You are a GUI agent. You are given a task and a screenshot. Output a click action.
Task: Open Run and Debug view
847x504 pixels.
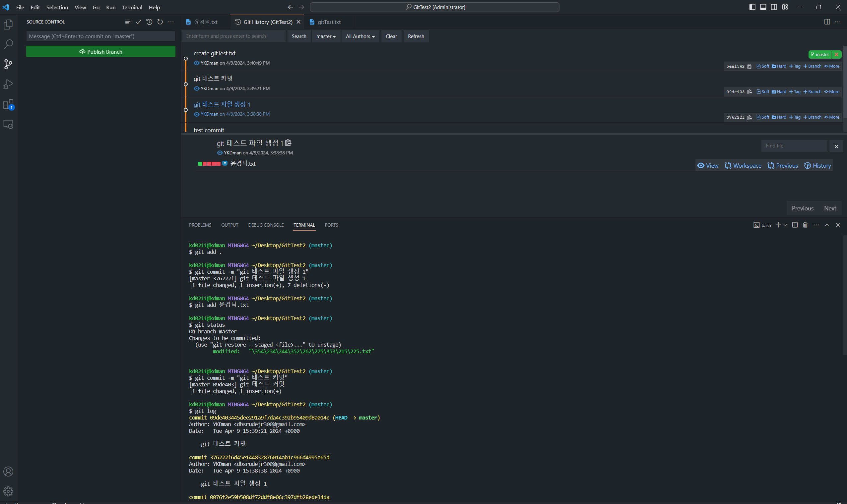[8, 84]
